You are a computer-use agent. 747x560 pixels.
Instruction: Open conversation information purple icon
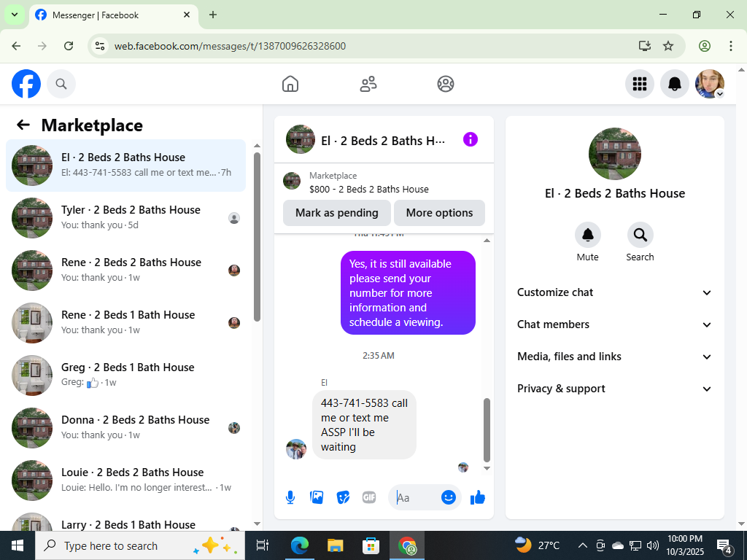[x=471, y=139]
